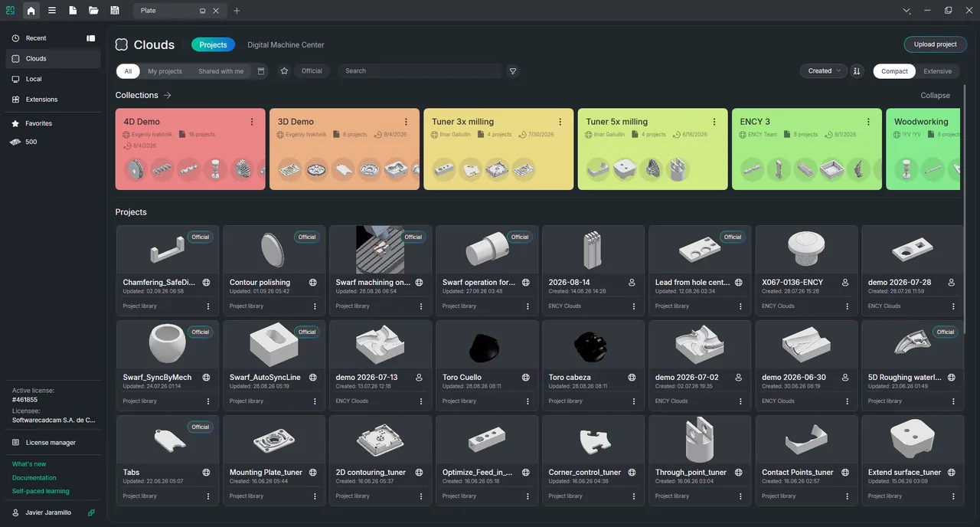Open the License manager

click(52, 443)
